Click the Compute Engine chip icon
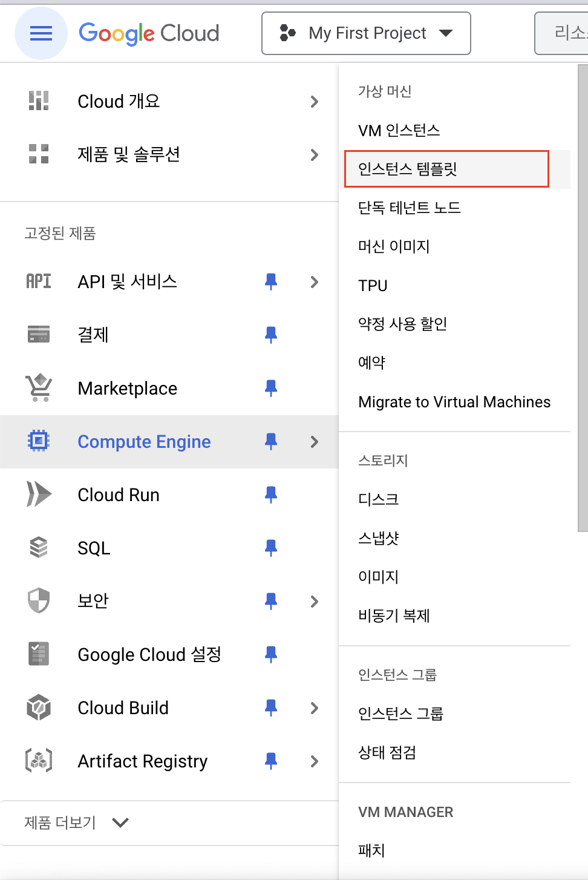Screen dimensions: 588x880 pyautogui.click(x=39, y=441)
